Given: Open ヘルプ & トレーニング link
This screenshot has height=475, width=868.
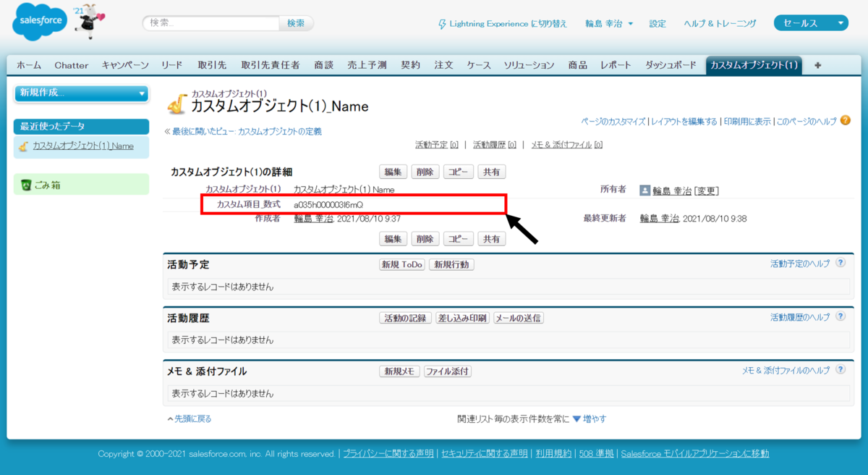Looking at the screenshot, I should (720, 24).
